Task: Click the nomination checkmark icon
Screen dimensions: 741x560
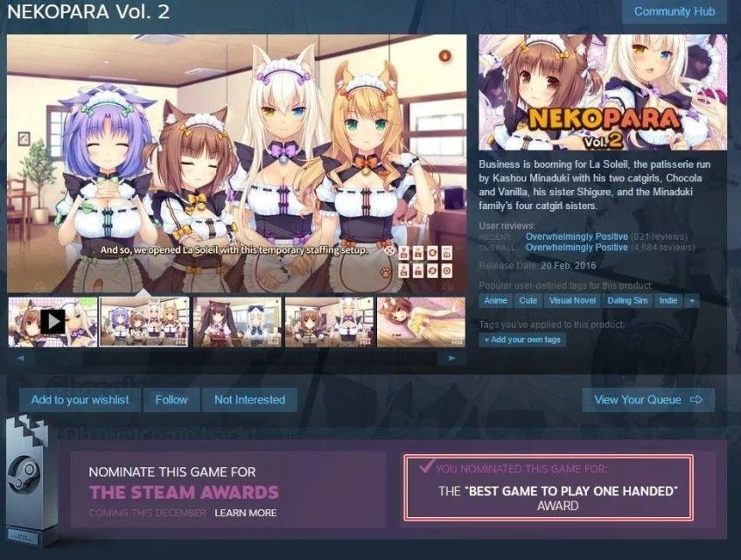Action: [x=426, y=466]
